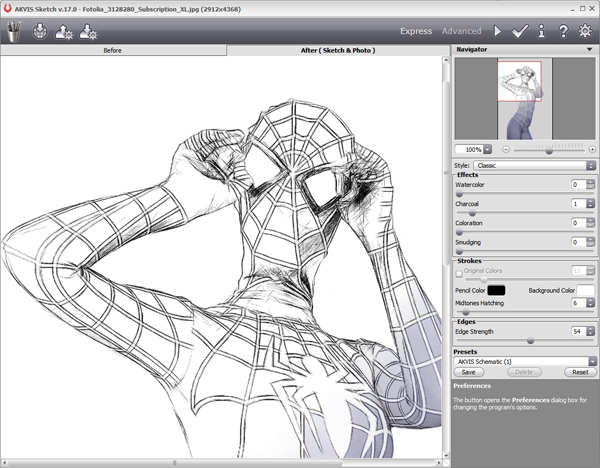Open help with the question mark icon
This screenshot has width=600, height=468.
click(x=563, y=31)
